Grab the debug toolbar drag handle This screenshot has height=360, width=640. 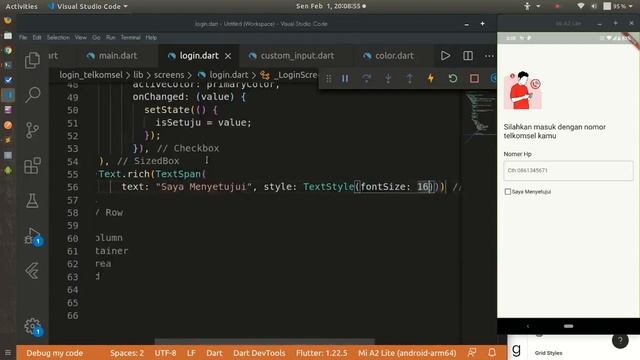coord(329,78)
